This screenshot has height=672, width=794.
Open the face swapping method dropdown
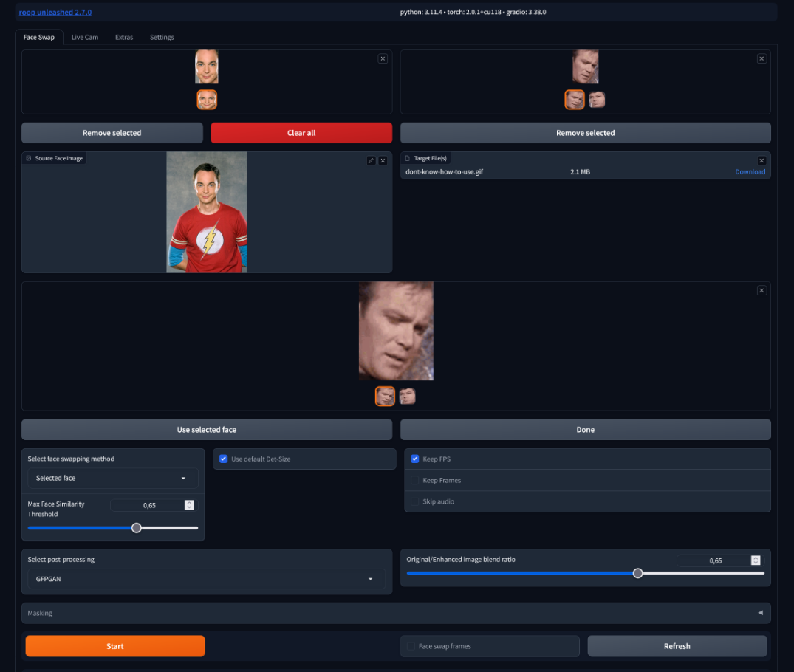(x=112, y=478)
